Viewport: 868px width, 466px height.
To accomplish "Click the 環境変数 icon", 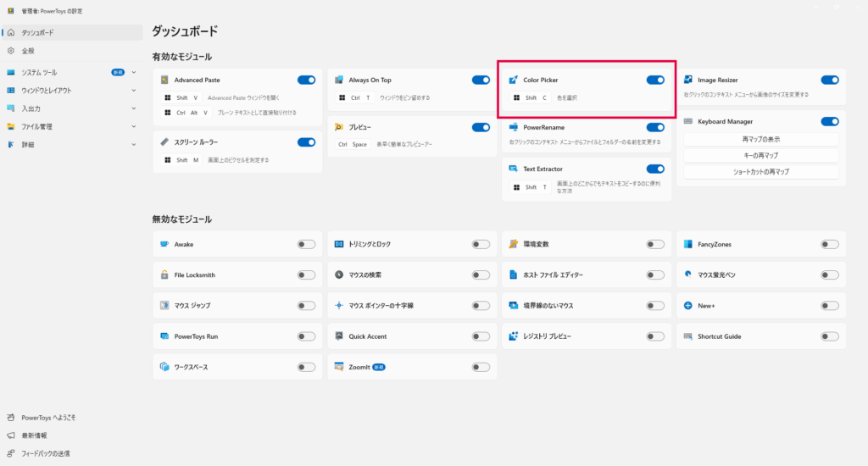I will [513, 244].
